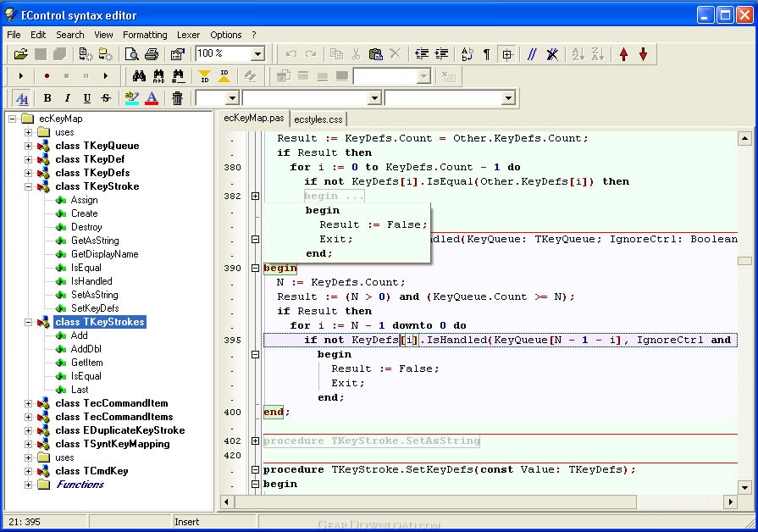Click the second export page icon
The width and height of the screenshot is (758, 532).
[105, 54]
